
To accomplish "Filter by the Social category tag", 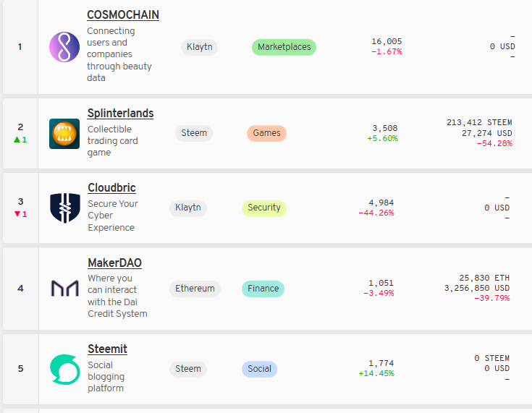I will 259,370.
